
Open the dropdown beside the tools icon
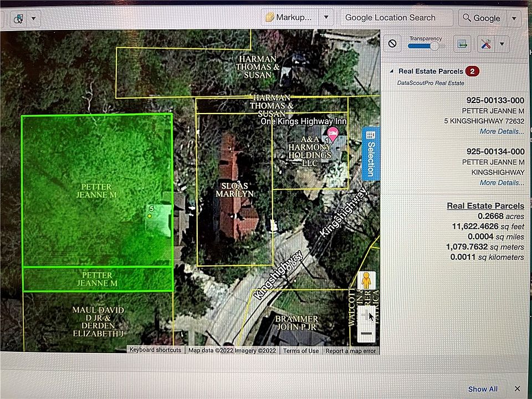click(x=502, y=44)
